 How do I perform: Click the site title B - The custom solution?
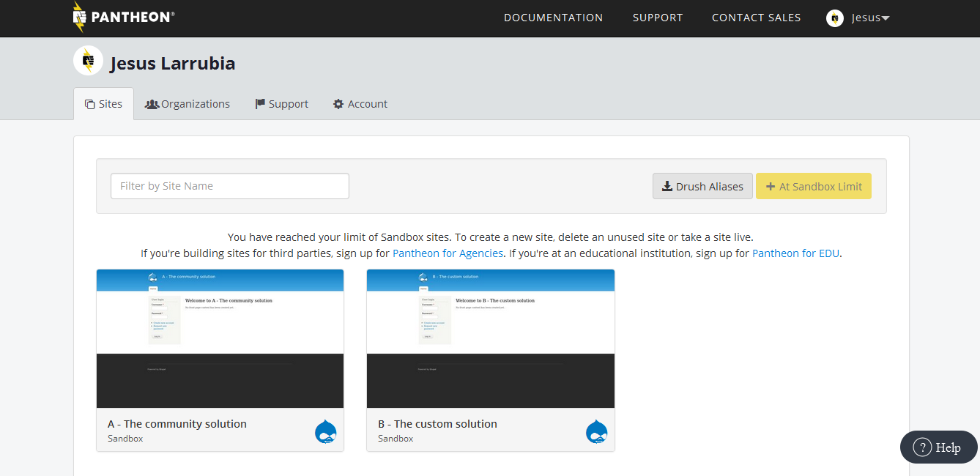tap(437, 424)
